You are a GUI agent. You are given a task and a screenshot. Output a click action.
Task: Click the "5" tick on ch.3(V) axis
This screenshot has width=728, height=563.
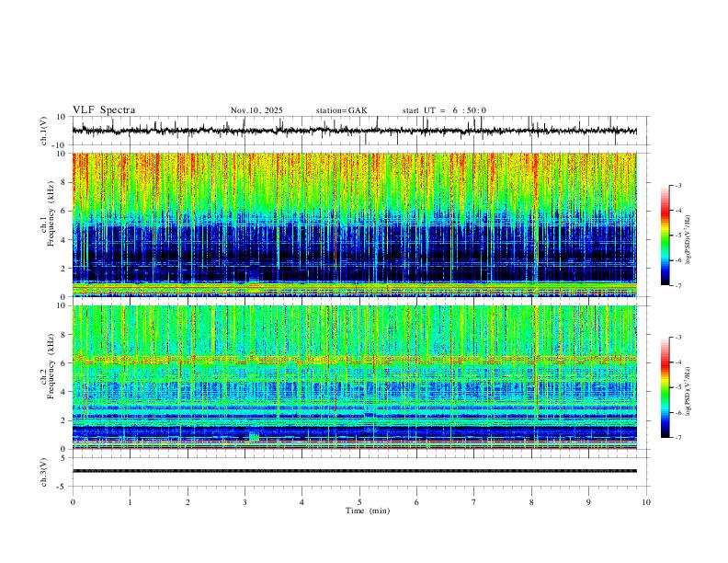(64, 458)
